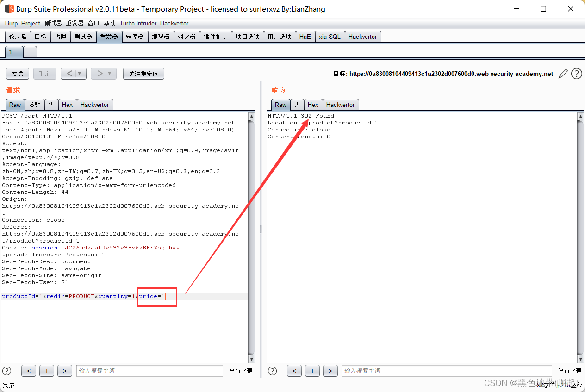Switch to the 重发器 tab

click(109, 37)
